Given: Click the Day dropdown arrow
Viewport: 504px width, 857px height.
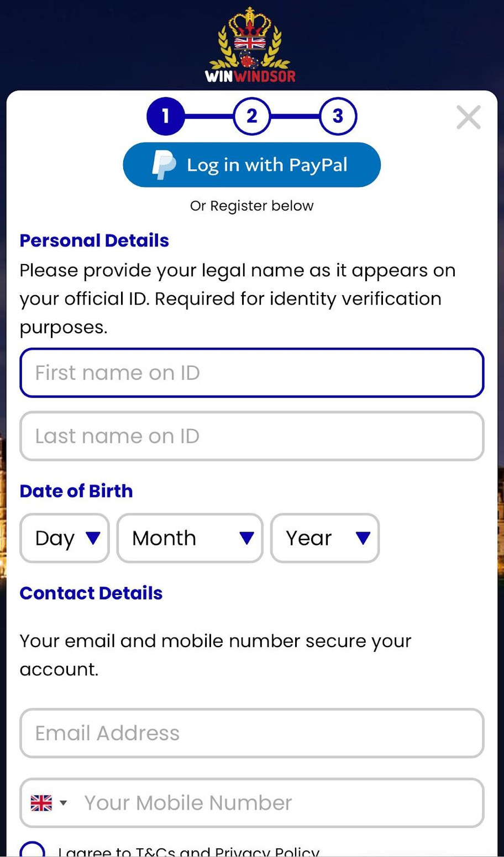Looking at the screenshot, I should [x=93, y=538].
